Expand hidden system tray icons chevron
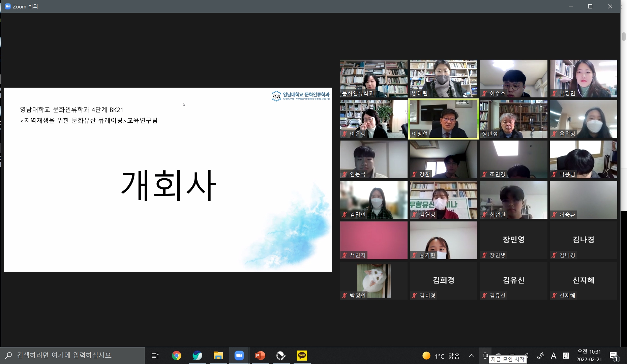 (472, 356)
